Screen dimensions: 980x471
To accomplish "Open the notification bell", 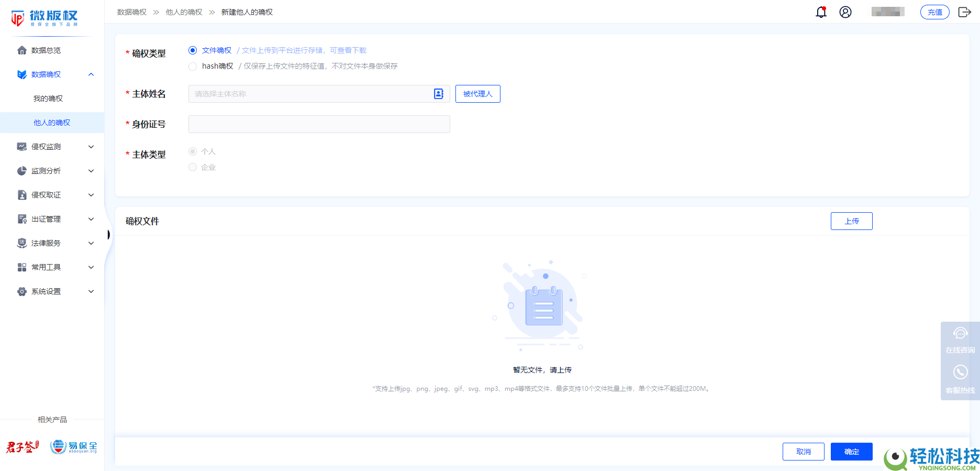I will (x=821, y=12).
